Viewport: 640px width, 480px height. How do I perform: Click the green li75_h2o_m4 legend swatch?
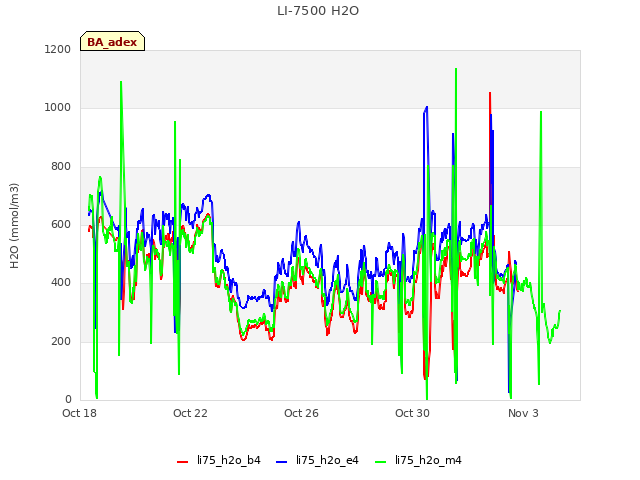pyautogui.click(x=380, y=462)
